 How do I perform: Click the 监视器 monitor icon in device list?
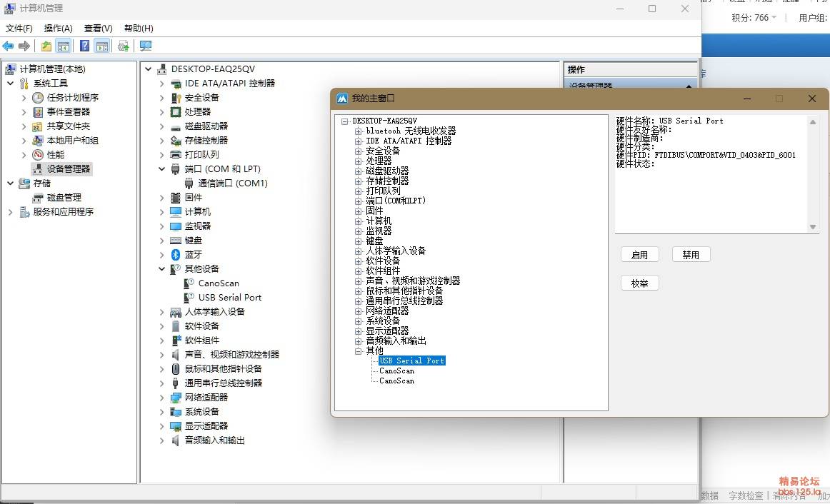[176, 226]
